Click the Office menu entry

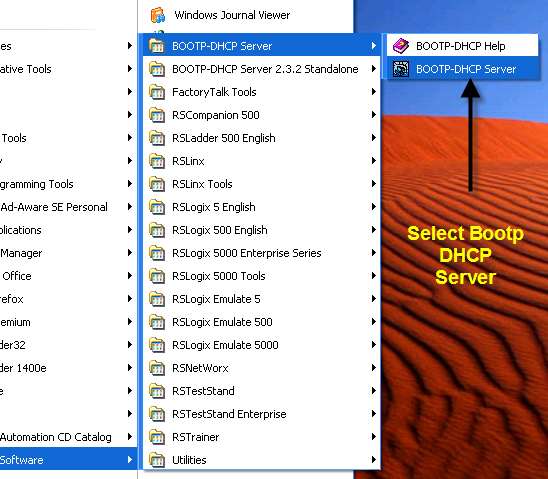[68, 276]
